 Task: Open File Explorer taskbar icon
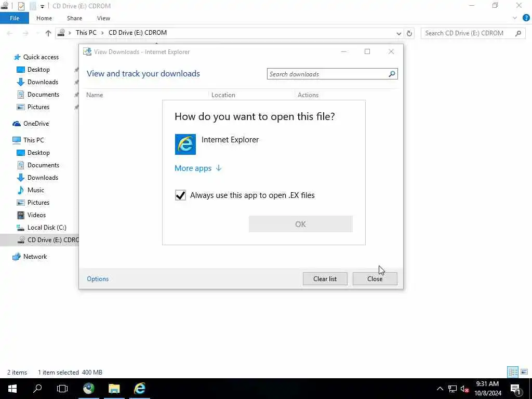[114, 389]
